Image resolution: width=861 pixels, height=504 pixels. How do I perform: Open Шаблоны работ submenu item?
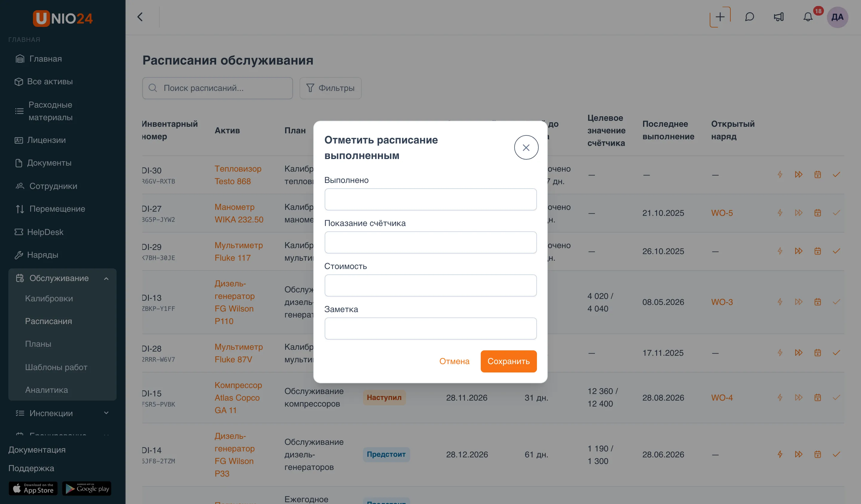pos(56,367)
